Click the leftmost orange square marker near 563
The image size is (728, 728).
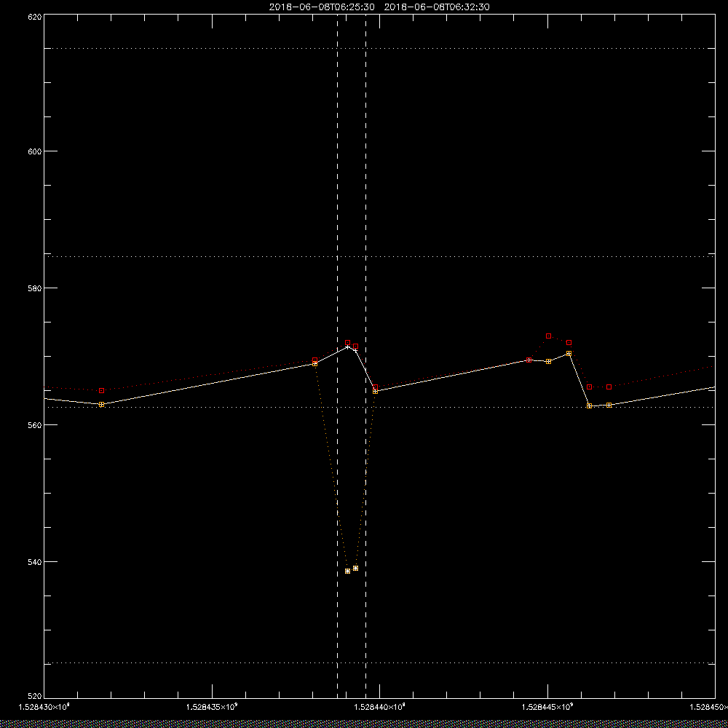coord(102,404)
